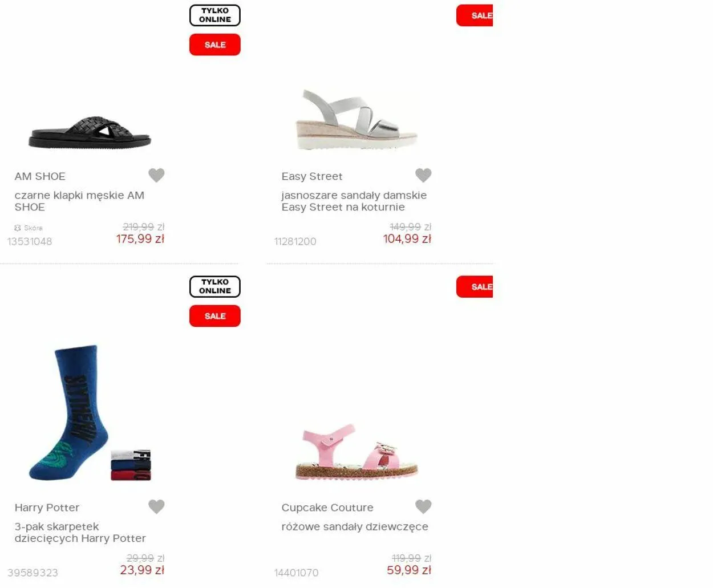Add Harry Potter socks to wishlist
This screenshot has width=713, height=588.
[x=156, y=506]
